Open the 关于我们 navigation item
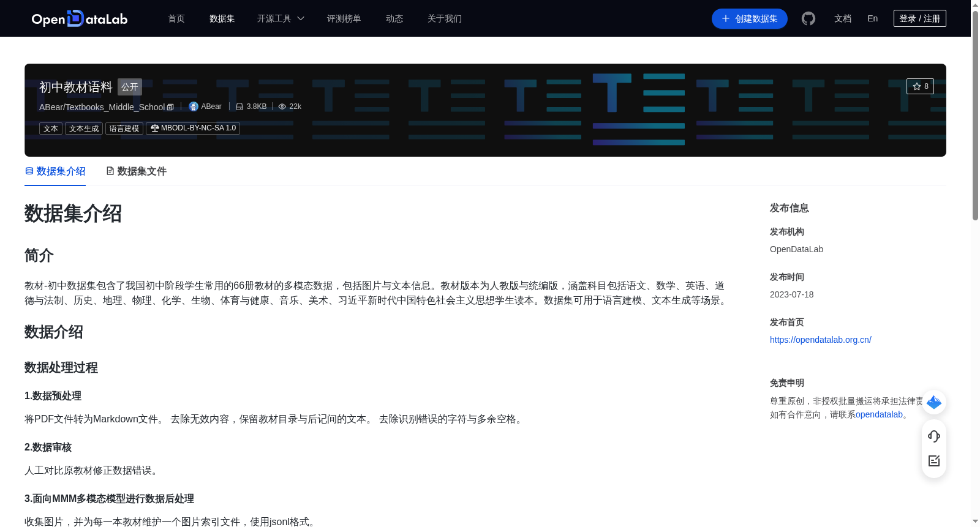The width and height of the screenshot is (980, 527). (445, 18)
